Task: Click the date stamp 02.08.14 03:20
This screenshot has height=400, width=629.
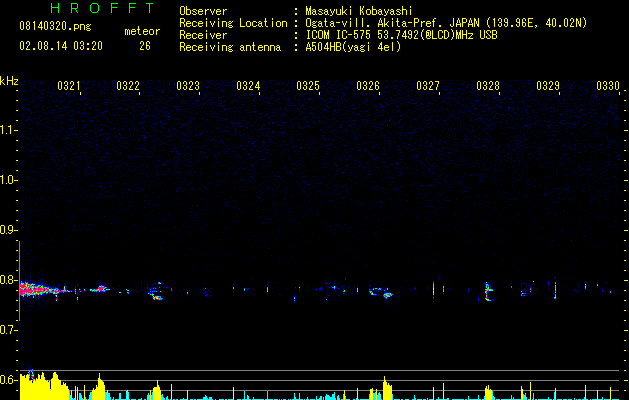Action: (61, 46)
